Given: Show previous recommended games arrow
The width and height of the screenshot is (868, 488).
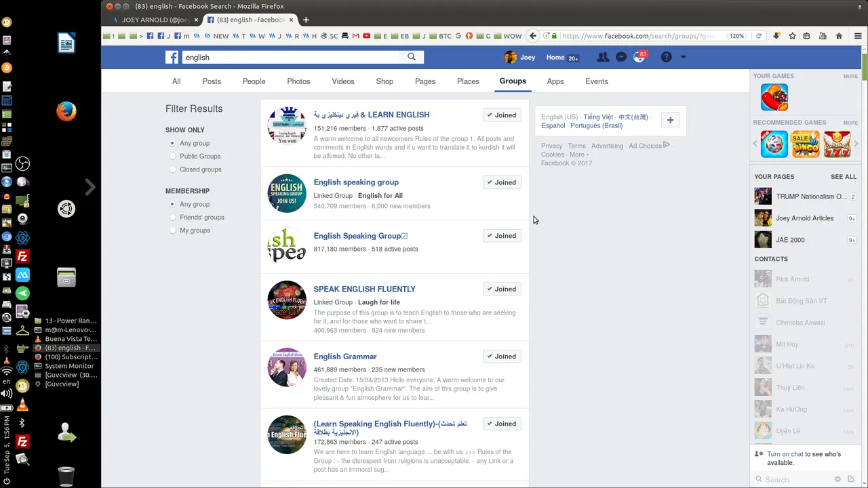Looking at the screenshot, I should [x=755, y=144].
